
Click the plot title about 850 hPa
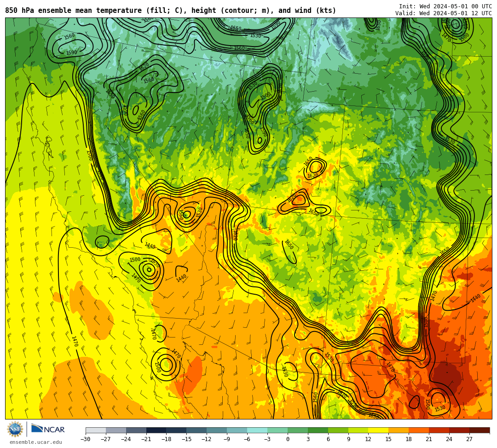[171, 11]
